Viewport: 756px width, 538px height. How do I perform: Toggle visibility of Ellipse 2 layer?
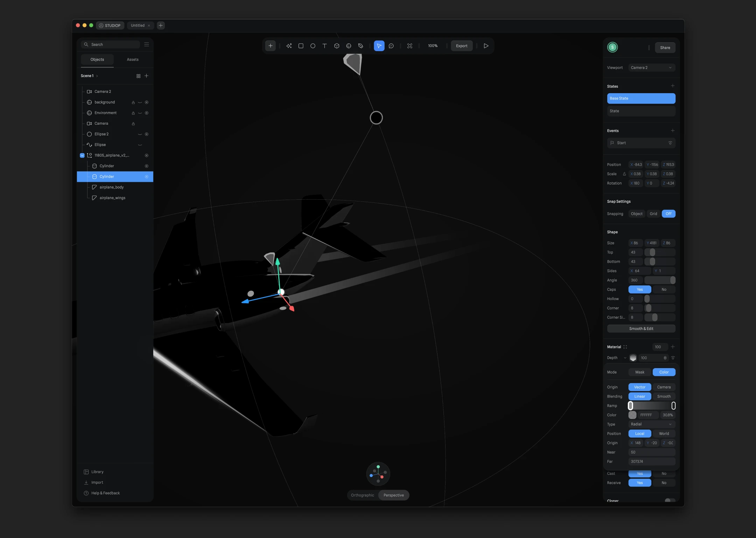tap(140, 134)
